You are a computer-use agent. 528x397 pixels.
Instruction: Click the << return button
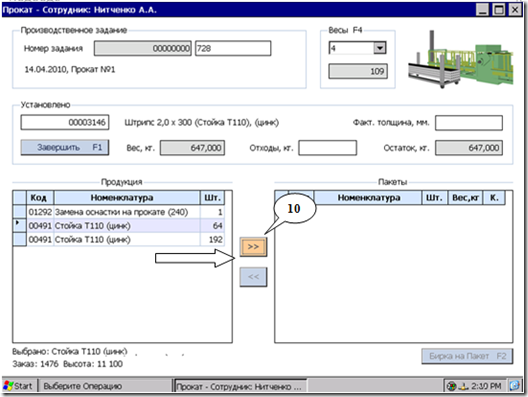[253, 277]
